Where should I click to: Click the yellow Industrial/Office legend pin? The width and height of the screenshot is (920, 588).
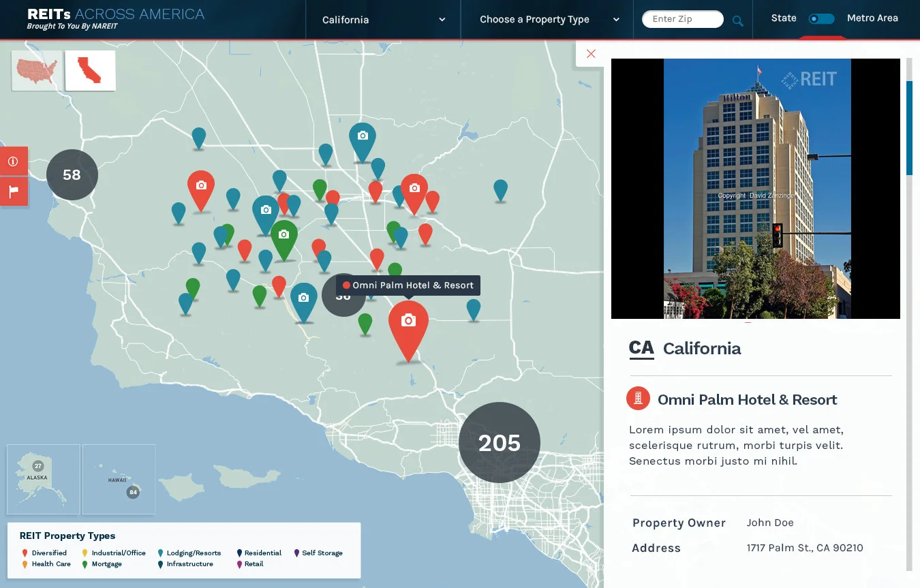pyautogui.click(x=85, y=553)
